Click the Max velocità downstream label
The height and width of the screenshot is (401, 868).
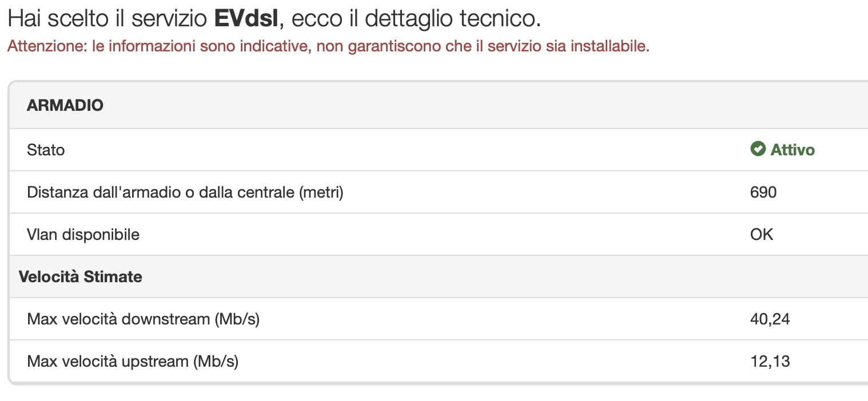143,319
